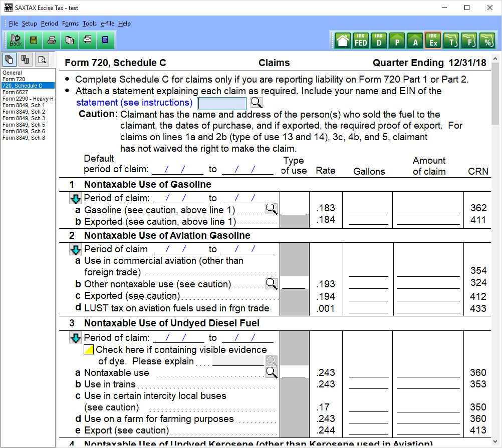This screenshot has width=502, height=448.
Task: Open the Florida % module icon
Action: (x=487, y=41)
